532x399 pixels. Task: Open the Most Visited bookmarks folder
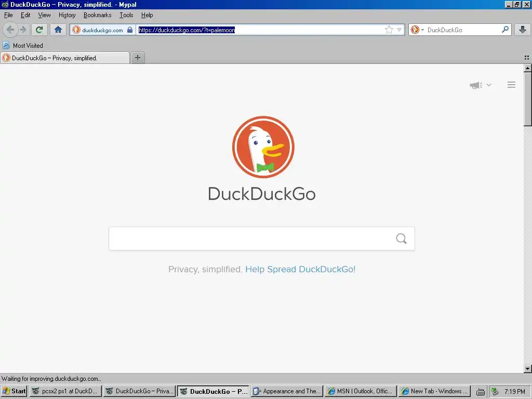coord(23,46)
